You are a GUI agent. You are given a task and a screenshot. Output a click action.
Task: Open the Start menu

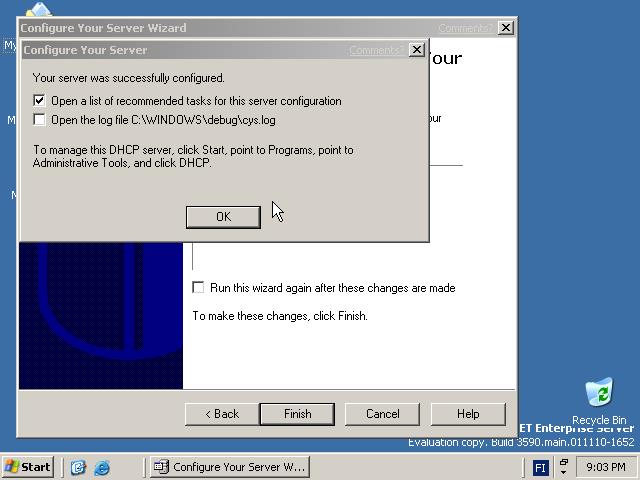tap(28, 467)
